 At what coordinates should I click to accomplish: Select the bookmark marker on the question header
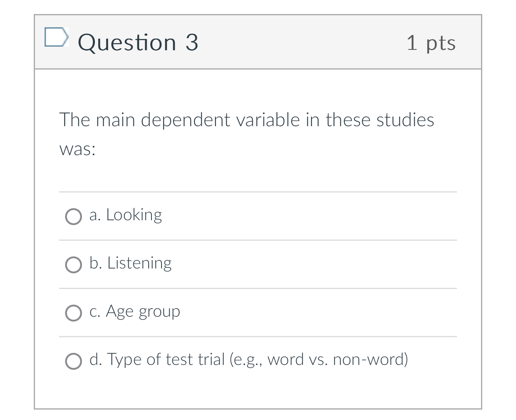pos(57,38)
